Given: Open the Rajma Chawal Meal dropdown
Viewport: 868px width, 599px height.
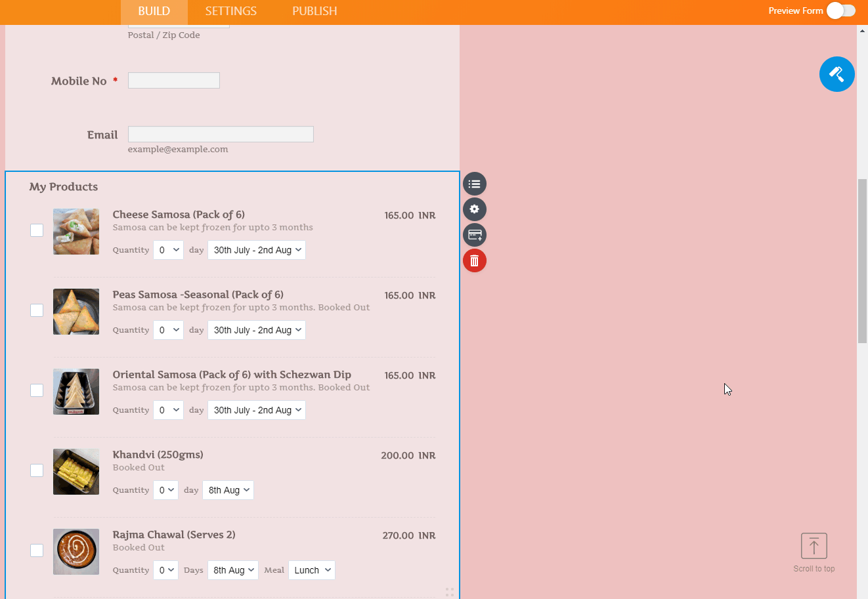Looking at the screenshot, I should (x=312, y=570).
